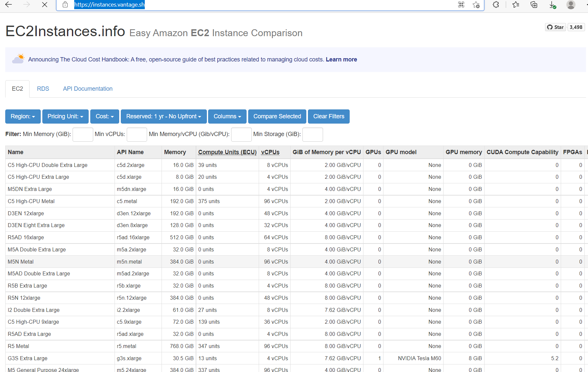
Task: Switch to the EC2 tab
Action: tap(17, 89)
